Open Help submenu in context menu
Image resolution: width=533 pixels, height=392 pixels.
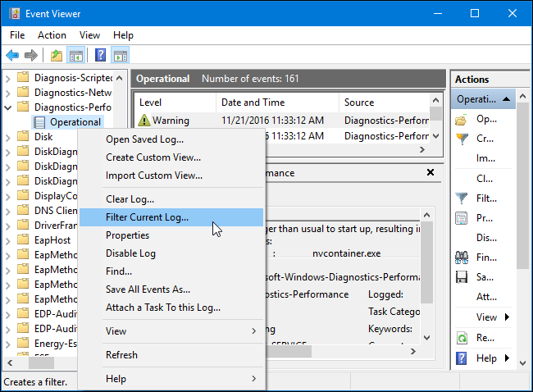[171, 379]
